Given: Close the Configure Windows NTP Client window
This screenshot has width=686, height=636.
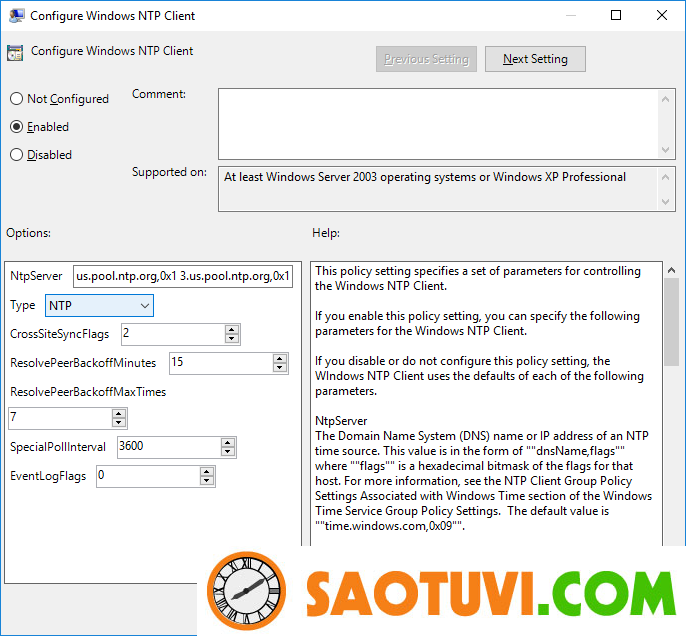Looking at the screenshot, I should [662, 15].
